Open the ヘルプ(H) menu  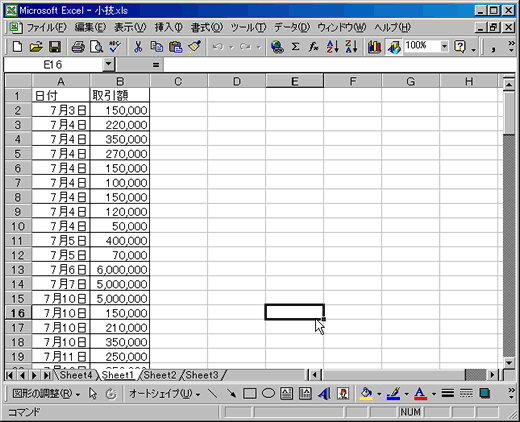click(x=392, y=27)
